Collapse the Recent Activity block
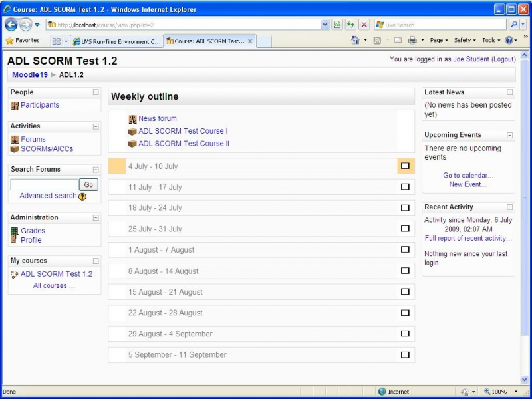 [509, 207]
